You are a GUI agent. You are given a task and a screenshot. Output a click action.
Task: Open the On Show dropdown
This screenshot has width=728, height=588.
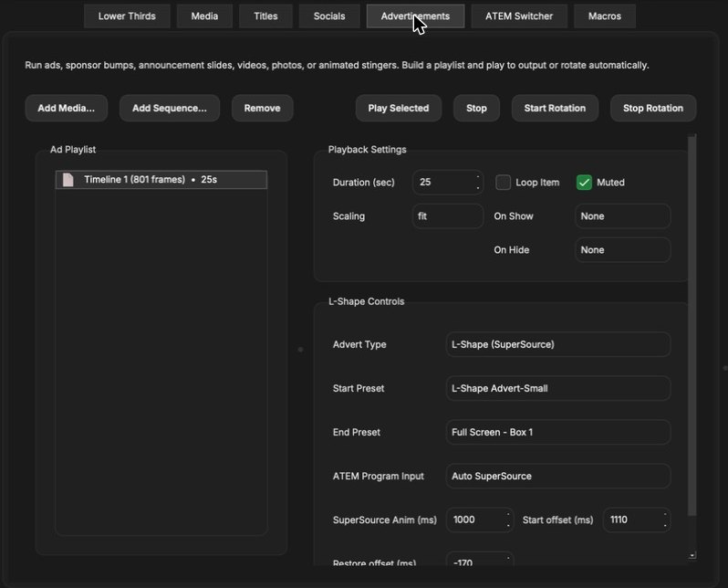click(622, 216)
